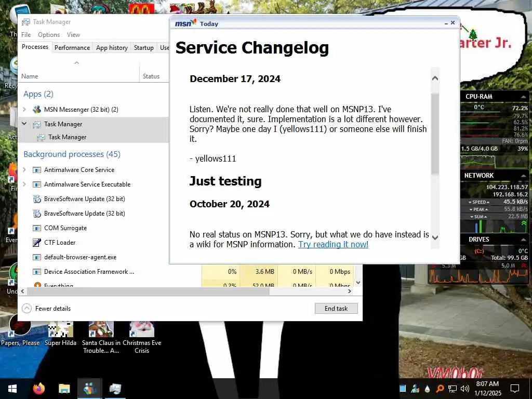This screenshot has height=399, width=532.
Task: Open the Windows Start menu
Action: (12, 389)
